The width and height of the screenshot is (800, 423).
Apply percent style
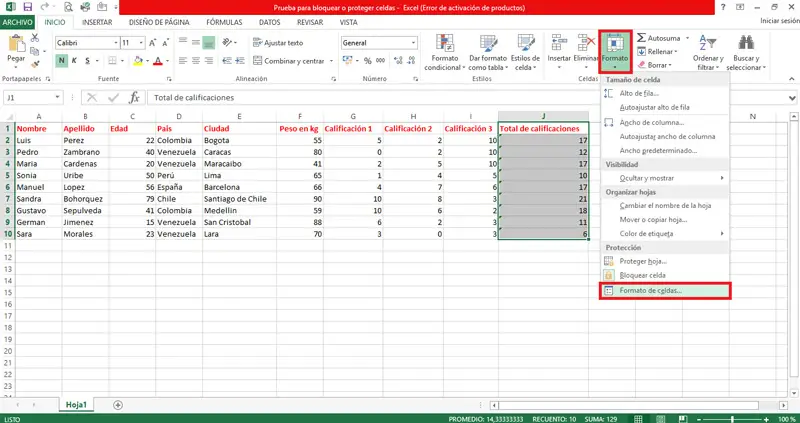367,61
